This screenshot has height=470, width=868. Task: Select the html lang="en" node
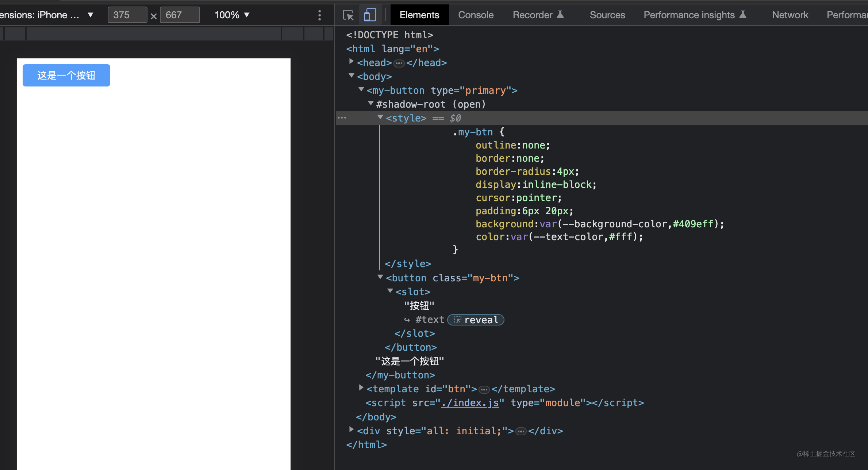[392, 49]
